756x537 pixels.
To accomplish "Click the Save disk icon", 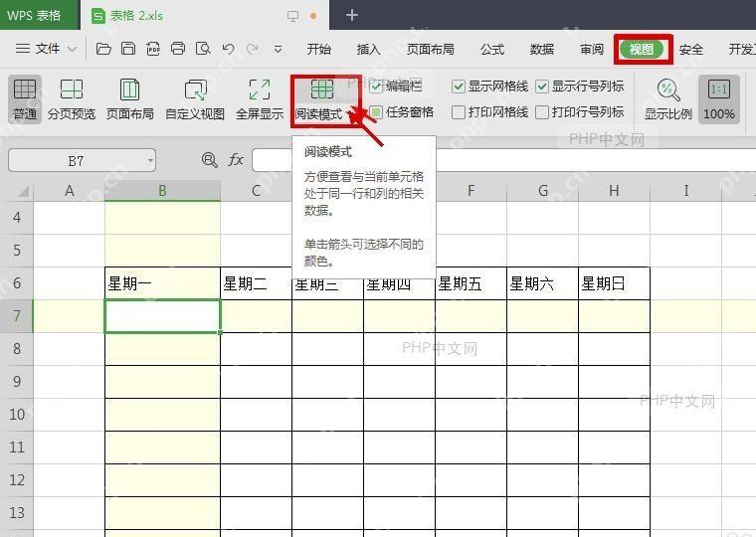I will pyautogui.click(x=128, y=49).
